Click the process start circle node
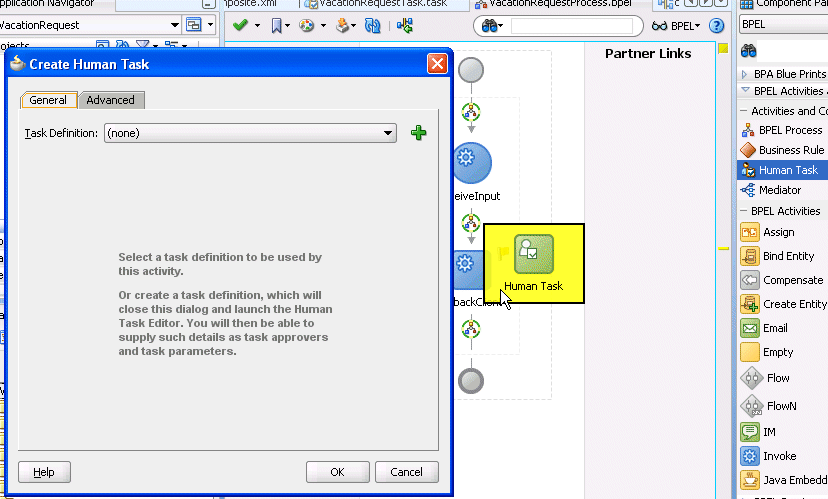Viewport: 828px width, 499px height. 471,70
